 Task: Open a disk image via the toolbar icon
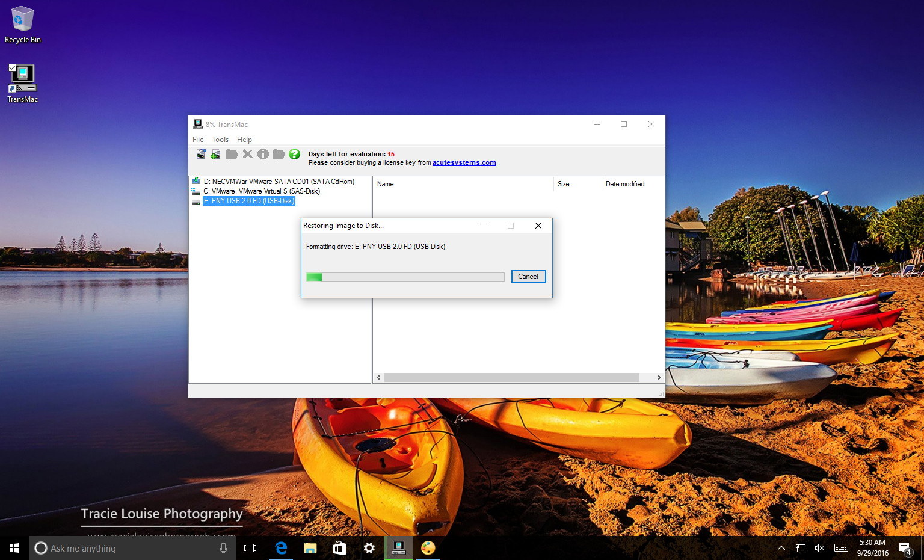point(200,154)
